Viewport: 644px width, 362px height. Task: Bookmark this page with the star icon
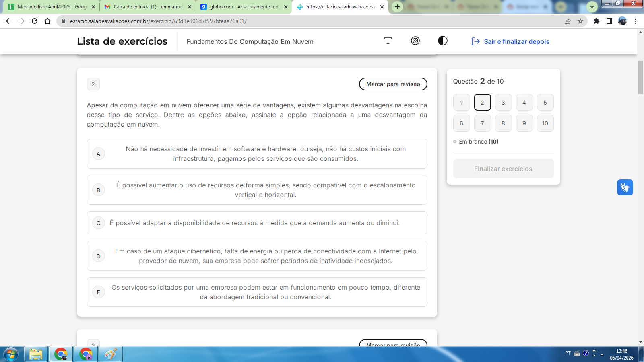[580, 21]
